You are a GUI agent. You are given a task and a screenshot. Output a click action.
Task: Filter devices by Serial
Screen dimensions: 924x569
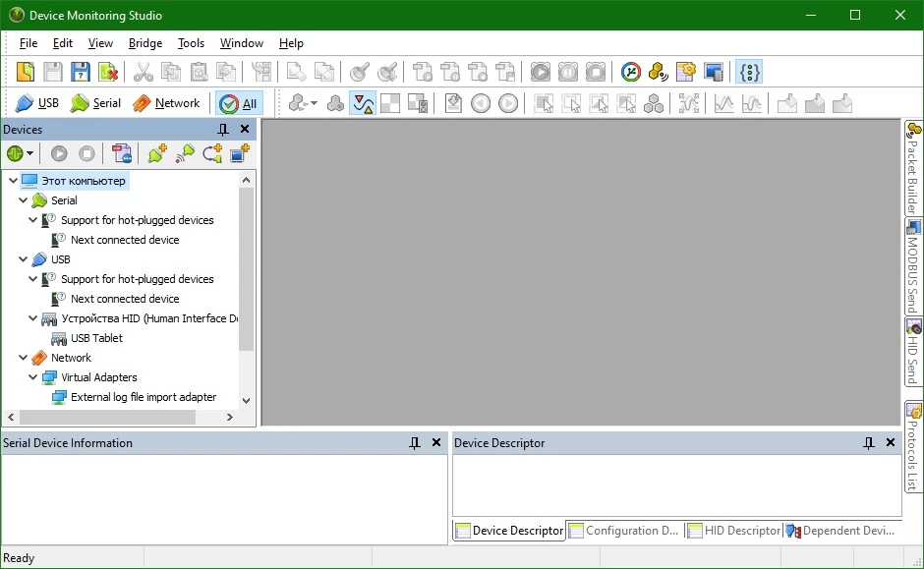[95, 103]
